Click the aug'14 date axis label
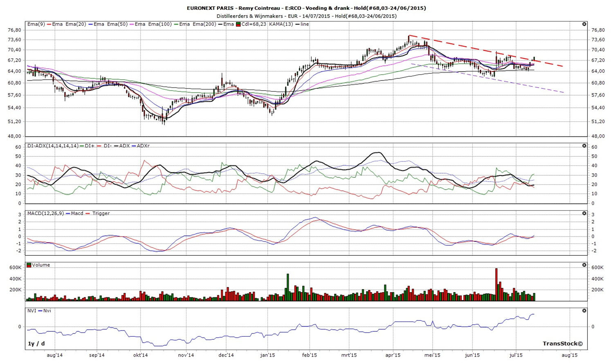Screen dimensions: 613x364 (55, 355)
